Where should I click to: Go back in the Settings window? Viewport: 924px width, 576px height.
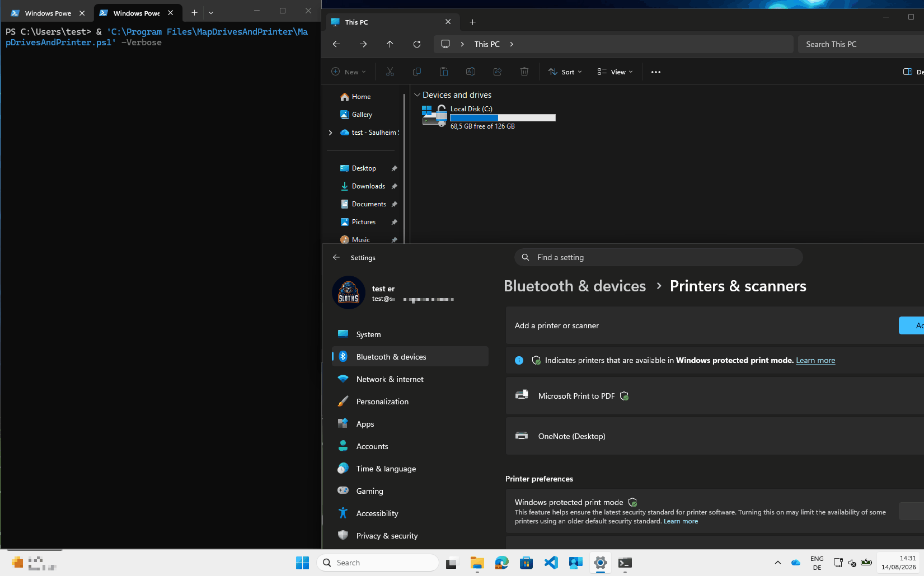[336, 257]
